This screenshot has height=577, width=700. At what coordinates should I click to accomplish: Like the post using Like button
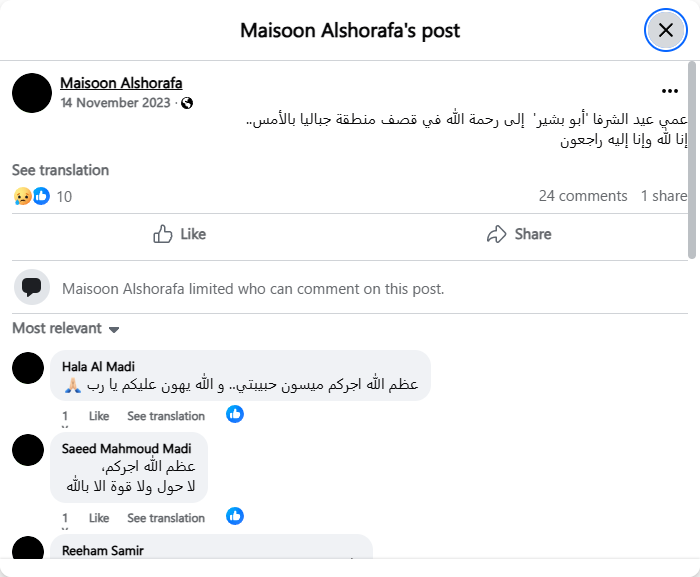[180, 234]
